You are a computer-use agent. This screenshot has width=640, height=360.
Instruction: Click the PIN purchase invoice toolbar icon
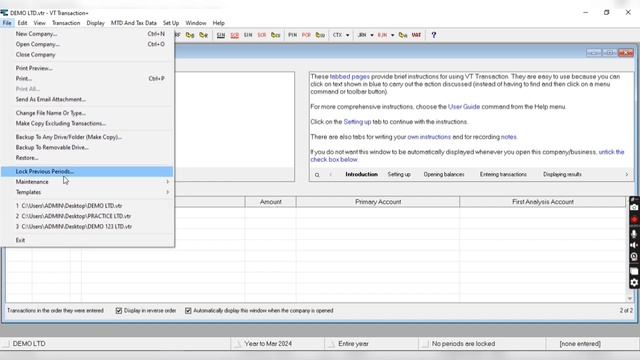[292, 35]
